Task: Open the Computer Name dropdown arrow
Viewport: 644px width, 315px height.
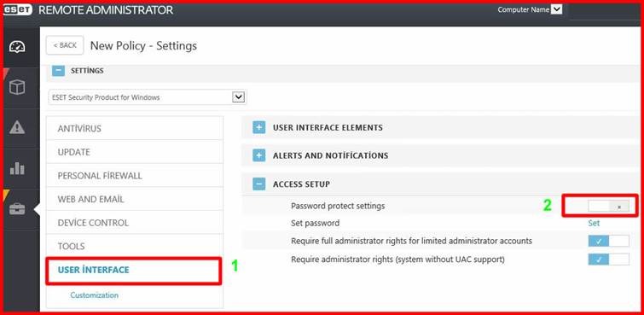Action: [x=556, y=9]
